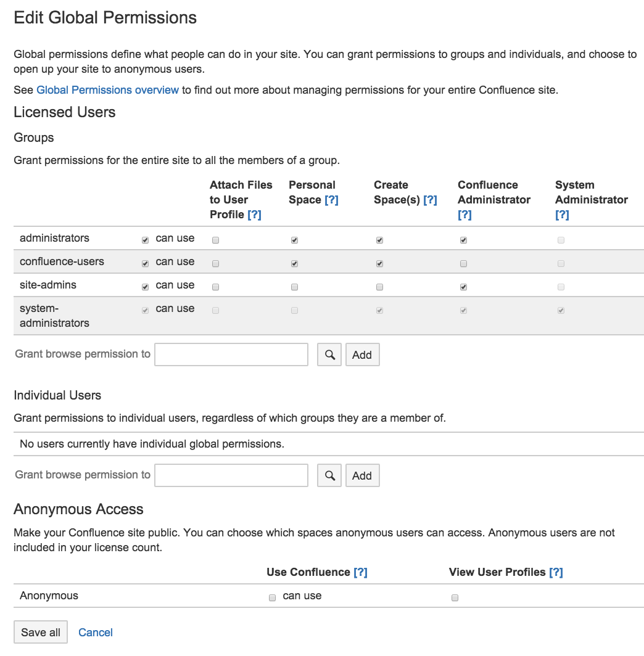Enable View User Profiles for Anonymous
Image resolution: width=644 pixels, height=656 pixels.
[x=455, y=598]
